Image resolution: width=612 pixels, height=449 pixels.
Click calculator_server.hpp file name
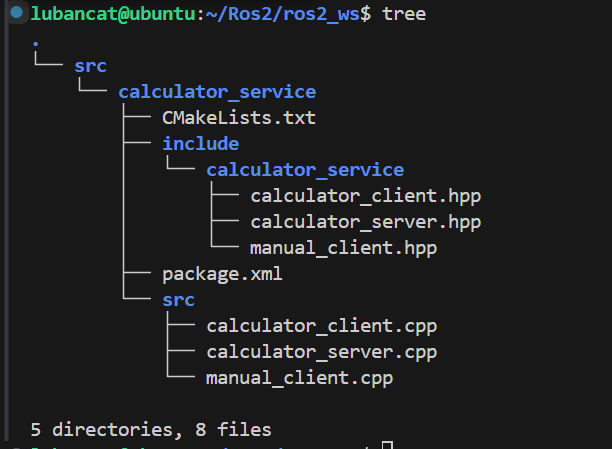point(366,223)
